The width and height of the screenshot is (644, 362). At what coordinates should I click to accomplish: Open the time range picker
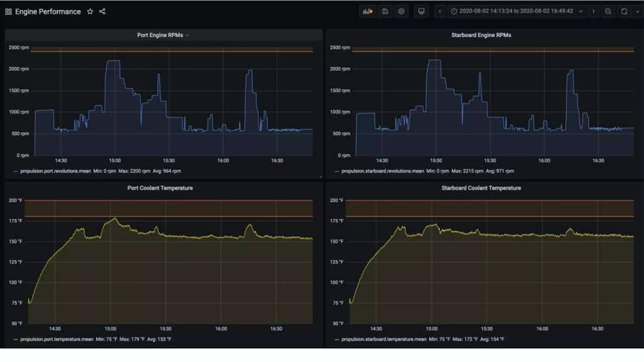pyautogui.click(x=516, y=12)
